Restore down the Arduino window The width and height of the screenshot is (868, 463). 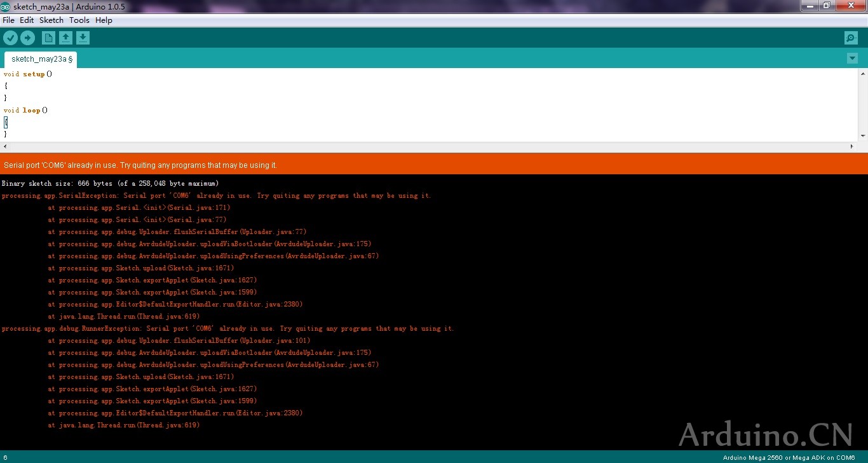(x=827, y=6)
